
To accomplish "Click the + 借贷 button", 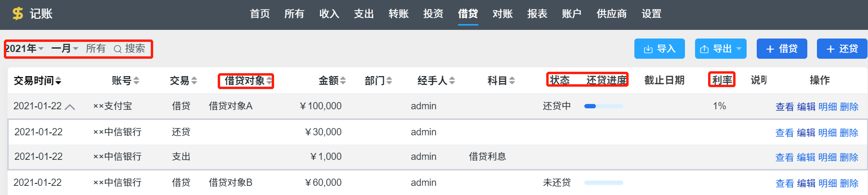I will pos(782,49).
